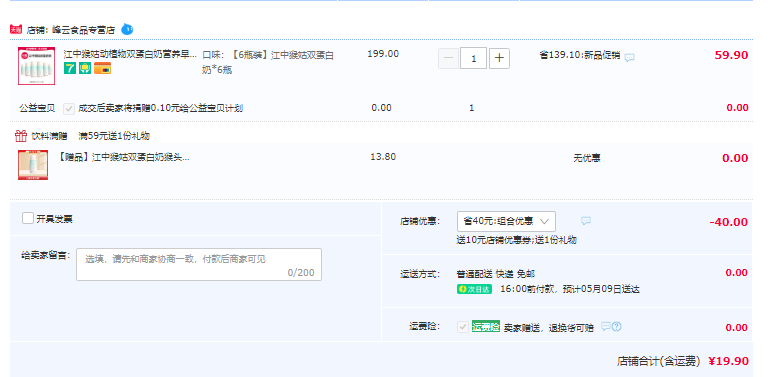Toggle the 公益宝贝 donation checkbox
Viewport: 772px width, 377px height.
click(69, 108)
